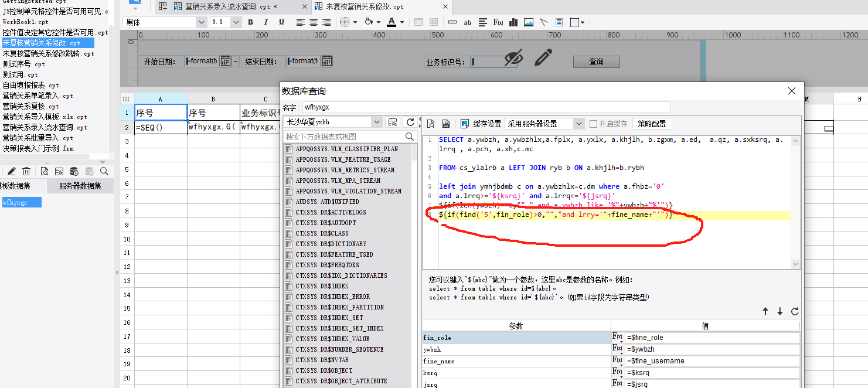Align cell text to the left

[301, 22]
